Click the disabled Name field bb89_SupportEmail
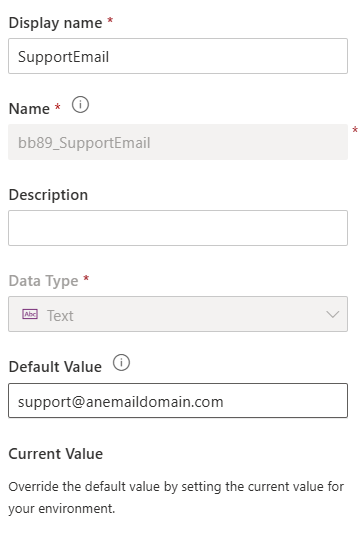 coord(178,142)
